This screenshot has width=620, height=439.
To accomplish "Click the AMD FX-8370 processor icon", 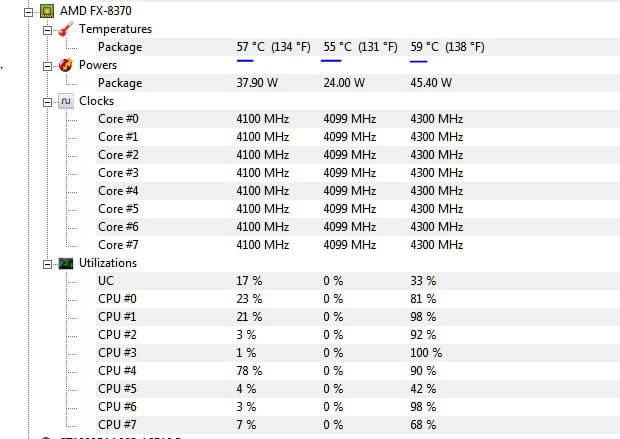I will coord(46,11).
